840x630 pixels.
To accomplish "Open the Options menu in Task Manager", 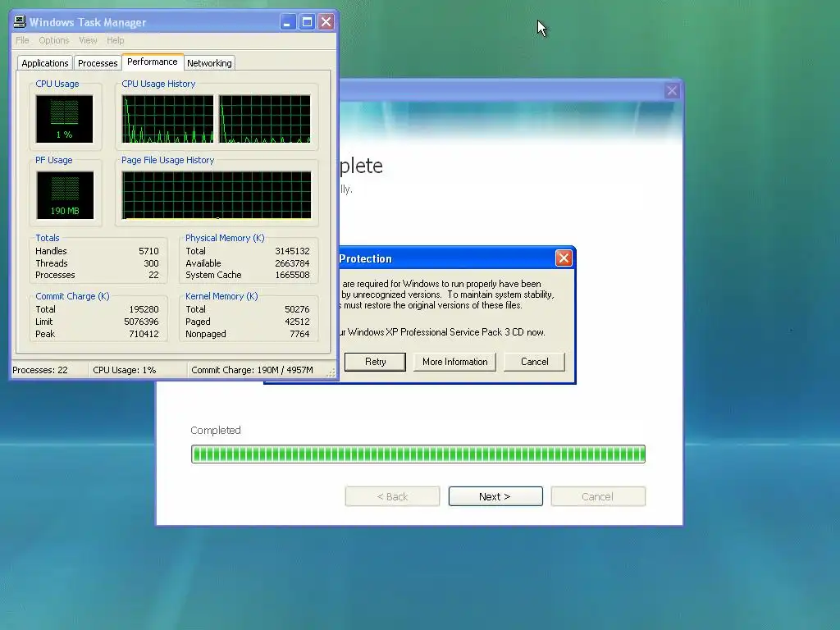I will [53, 40].
